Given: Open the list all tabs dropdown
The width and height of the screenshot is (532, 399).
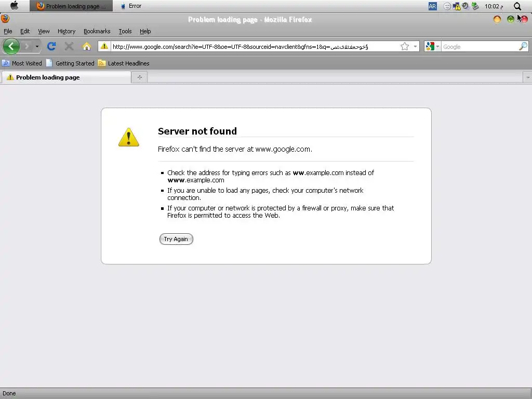Looking at the screenshot, I should click(x=528, y=77).
